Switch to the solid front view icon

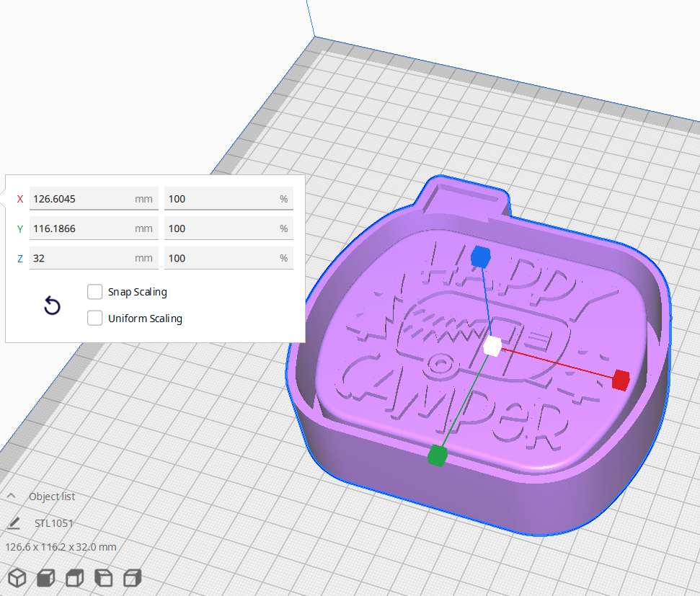point(45,577)
